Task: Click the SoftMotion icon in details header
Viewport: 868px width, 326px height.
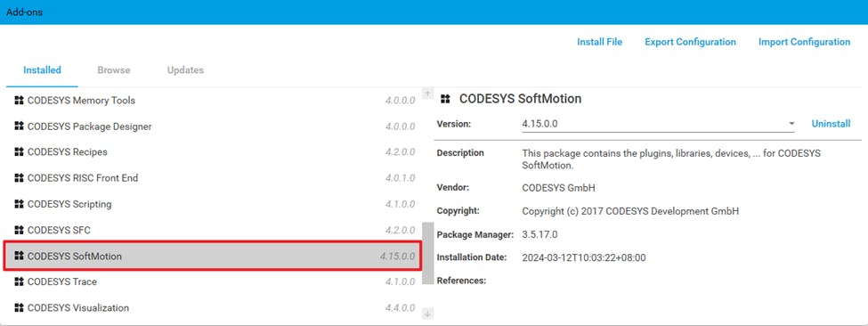Action: [445, 99]
